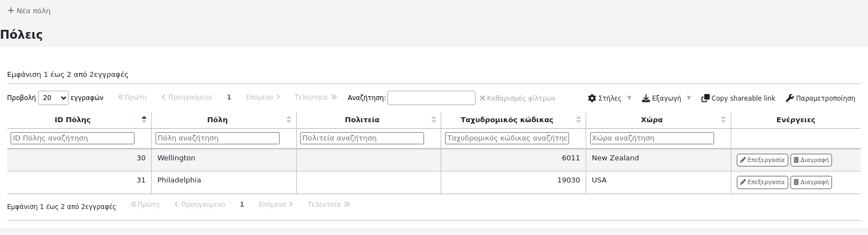This screenshot has height=235, width=868.
Task: Expand the Στήλες dropdown arrow
Action: pyautogui.click(x=629, y=98)
